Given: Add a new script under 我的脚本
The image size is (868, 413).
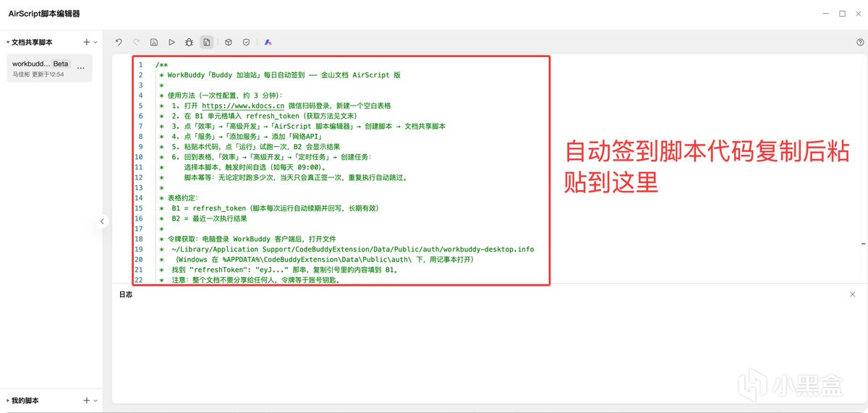Looking at the screenshot, I should [x=86, y=401].
